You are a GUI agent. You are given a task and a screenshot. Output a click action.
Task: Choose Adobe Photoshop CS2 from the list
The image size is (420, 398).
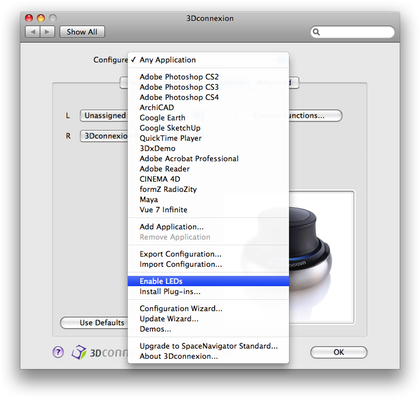pyautogui.click(x=208, y=77)
